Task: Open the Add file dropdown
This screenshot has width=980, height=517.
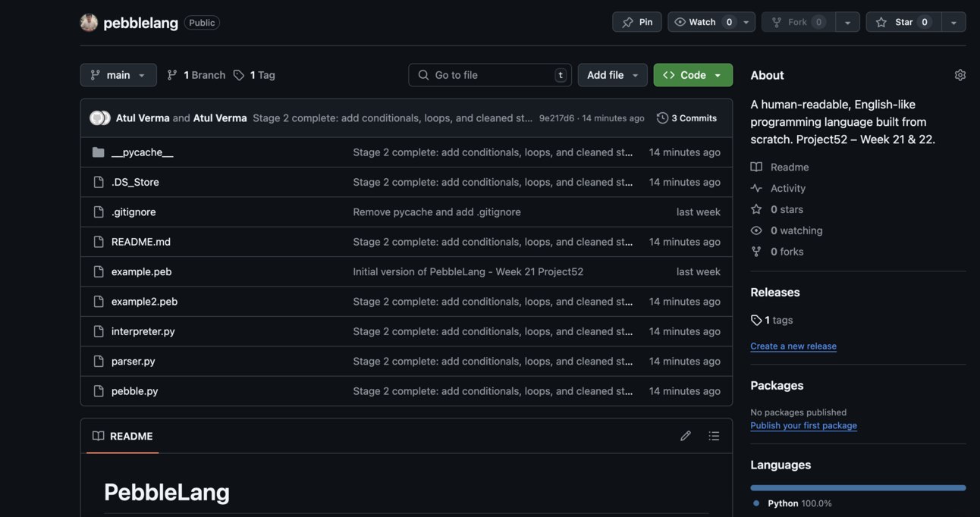Action: [x=612, y=75]
